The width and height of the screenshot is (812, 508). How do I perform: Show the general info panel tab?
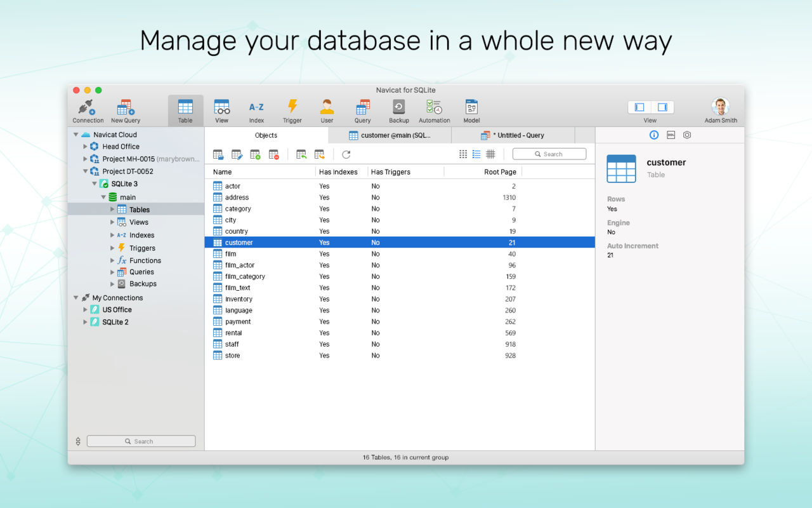coord(654,135)
